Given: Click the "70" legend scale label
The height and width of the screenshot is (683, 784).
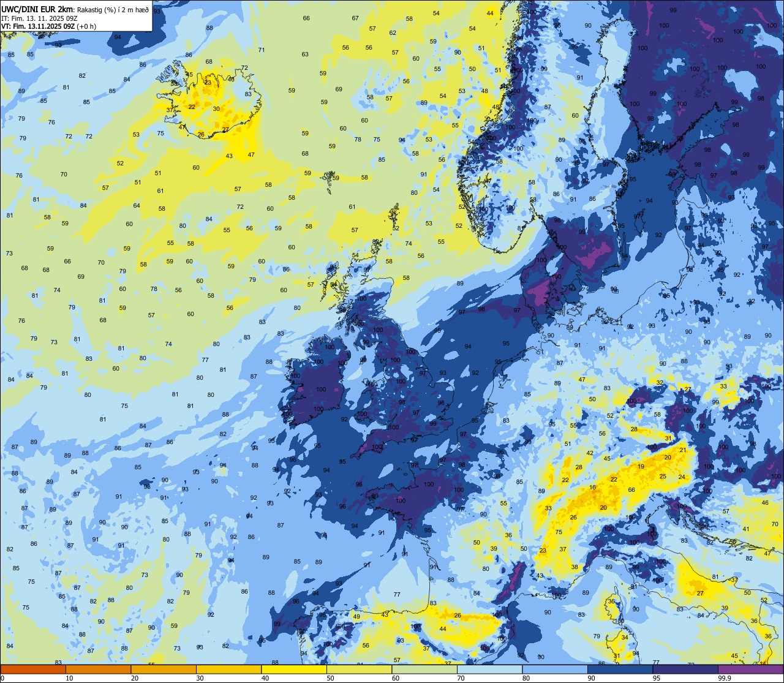Looking at the screenshot, I should point(461,678).
